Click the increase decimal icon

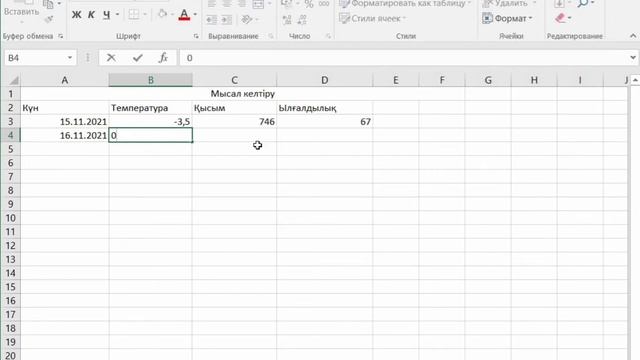point(287,19)
